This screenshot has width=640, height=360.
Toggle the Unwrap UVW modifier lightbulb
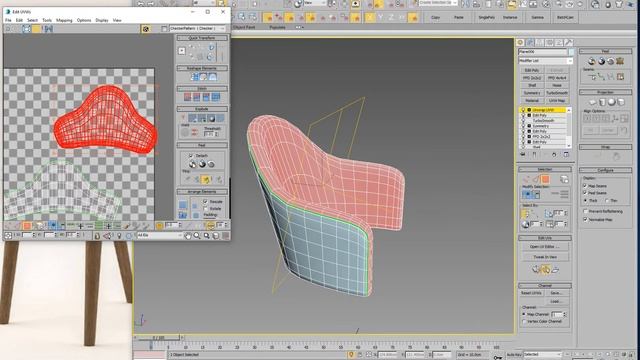pyautogui.click(x=523, y=110)
